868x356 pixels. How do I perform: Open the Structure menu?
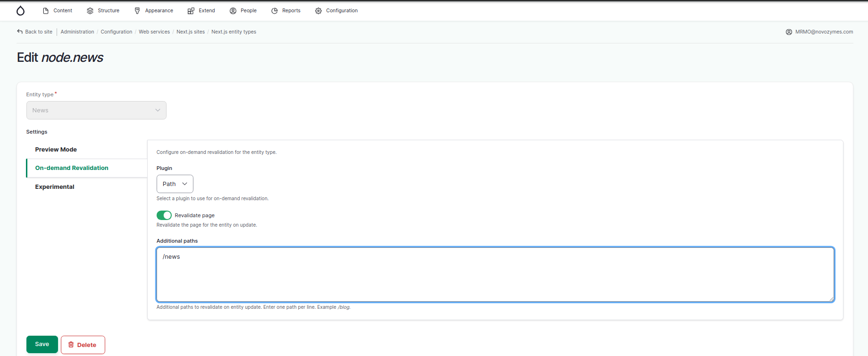[103, 10]
